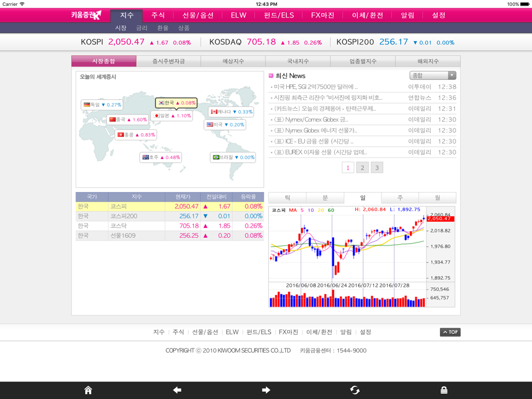Open the 카드뉴스 경제용어 news headline
The height and width of the screenshot is (399, 532).
click(325, 109)
